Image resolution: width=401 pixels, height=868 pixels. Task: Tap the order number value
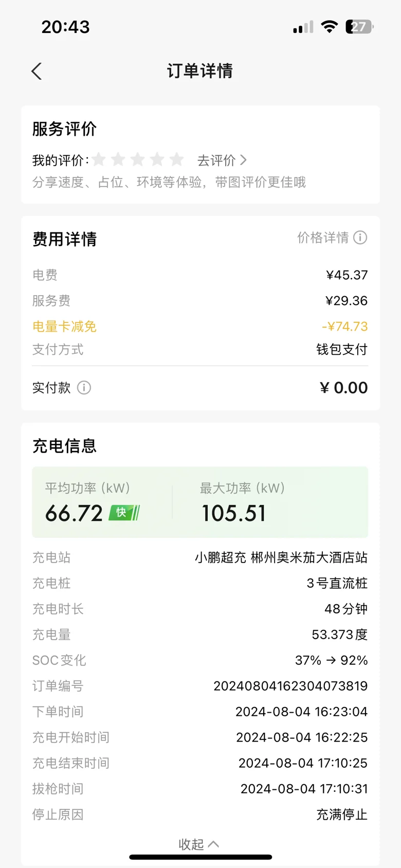[290, 686]
